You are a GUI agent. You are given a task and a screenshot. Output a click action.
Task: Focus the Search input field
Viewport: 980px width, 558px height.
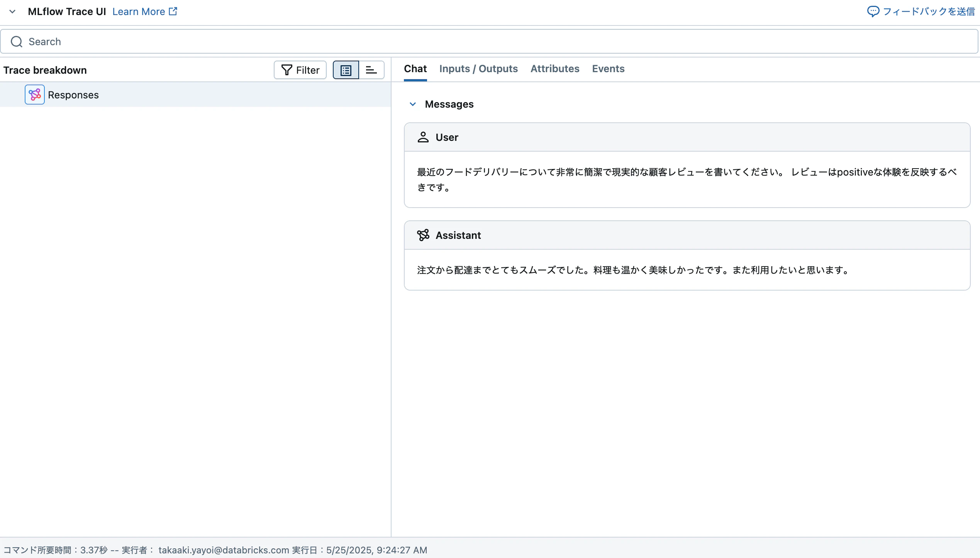click(x=489, y=42)
